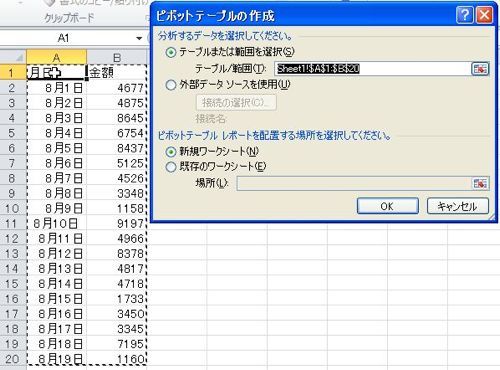This screenshot has width=500, height=370.
Task: Click amount cell 7195
Action: (x=117, y=344)
